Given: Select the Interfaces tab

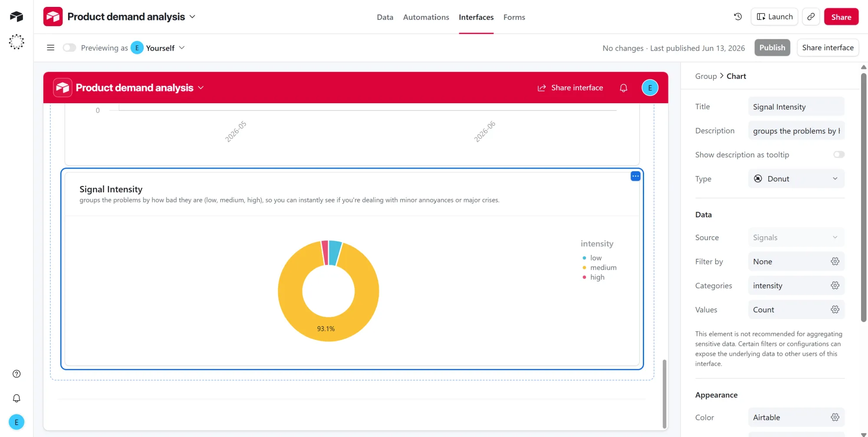Looking at the screenshot, I should pos(476,17).
